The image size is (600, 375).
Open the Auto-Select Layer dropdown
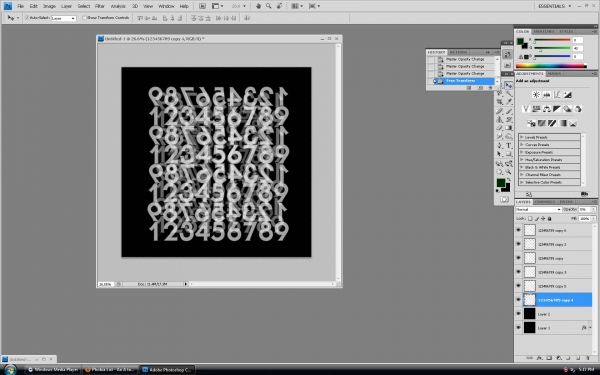point(64,18)
